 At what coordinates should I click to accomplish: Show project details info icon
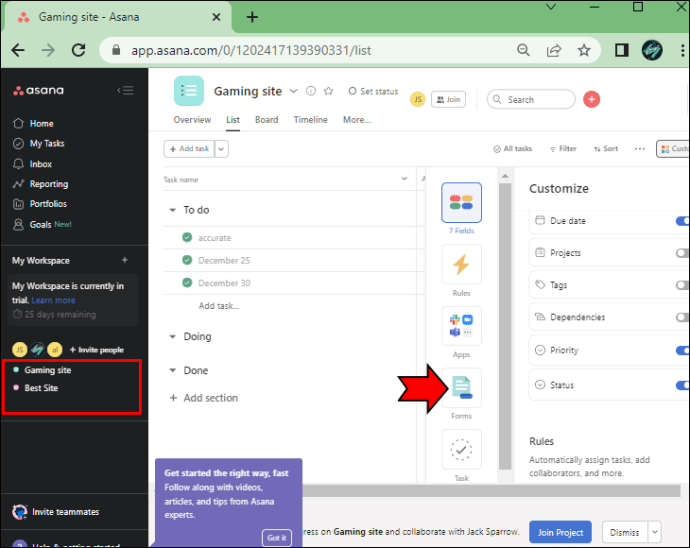click(x=311, y=91)
